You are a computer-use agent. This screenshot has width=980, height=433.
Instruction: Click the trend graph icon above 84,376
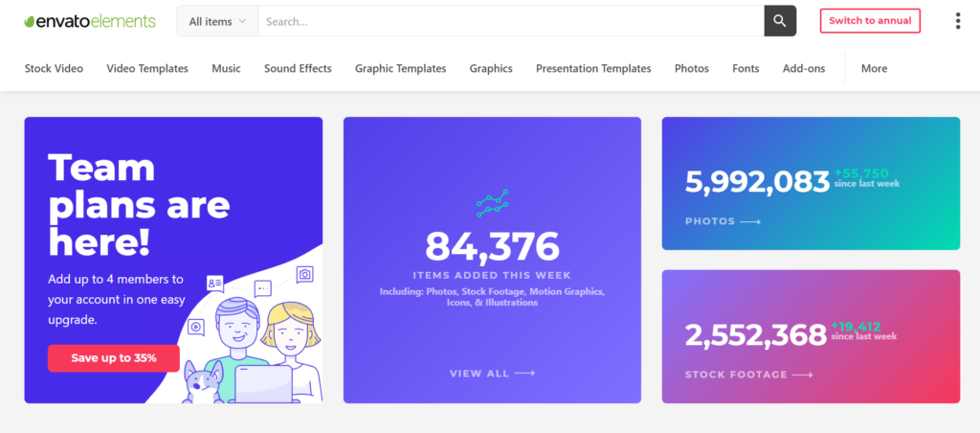coord(493,203)
